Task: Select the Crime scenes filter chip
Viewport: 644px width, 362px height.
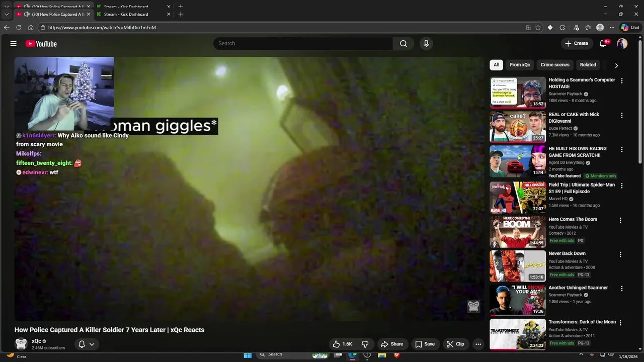Action: coord(555,65)
